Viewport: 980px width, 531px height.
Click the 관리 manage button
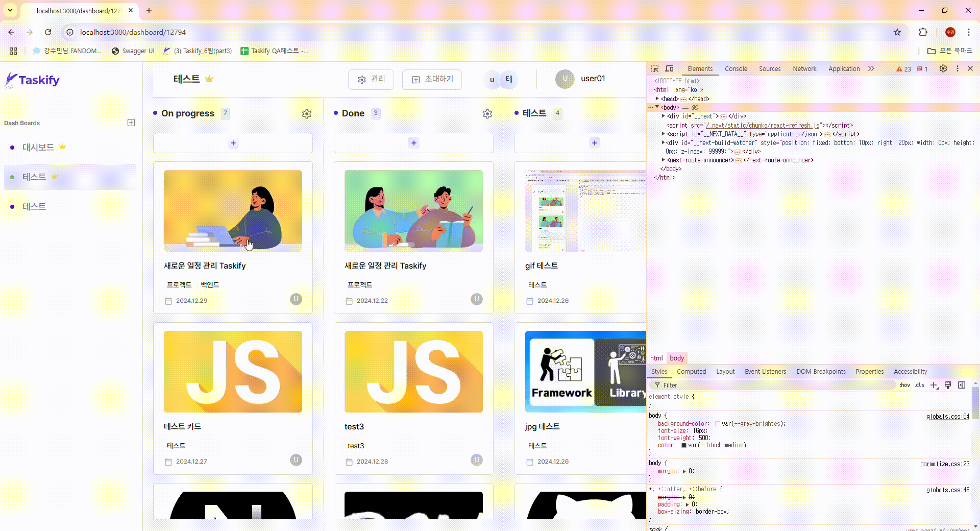[x=371, y=79]
